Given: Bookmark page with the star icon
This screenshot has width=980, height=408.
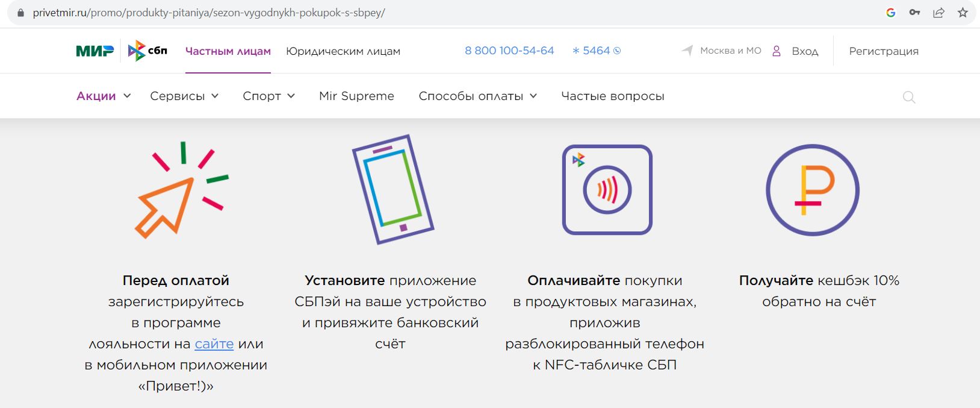Looking at the screenshot, I should [x=963, y=13].
